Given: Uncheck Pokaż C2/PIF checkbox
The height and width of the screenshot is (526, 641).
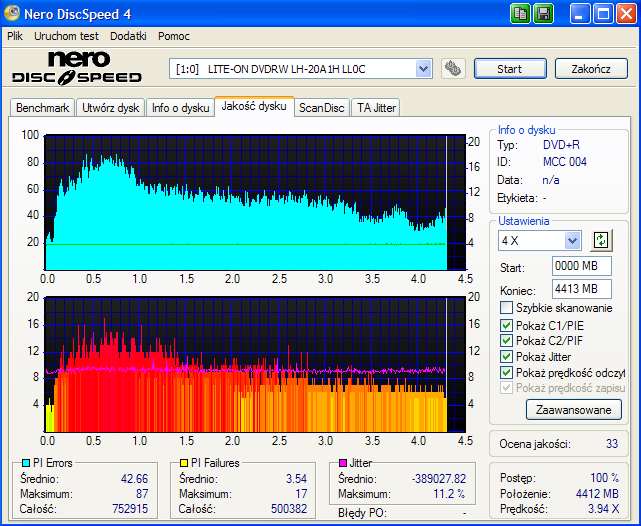Looking at the screenshot, I should click(506, 340).
